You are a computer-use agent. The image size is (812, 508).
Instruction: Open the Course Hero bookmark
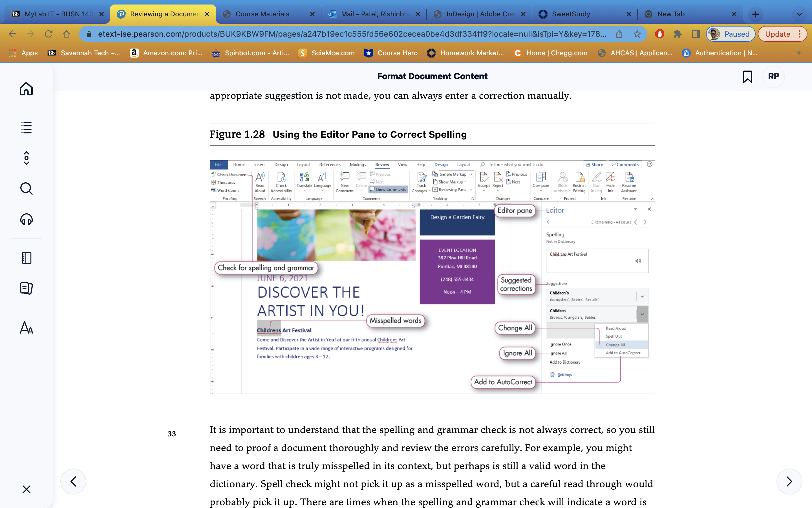coord(391,53)
